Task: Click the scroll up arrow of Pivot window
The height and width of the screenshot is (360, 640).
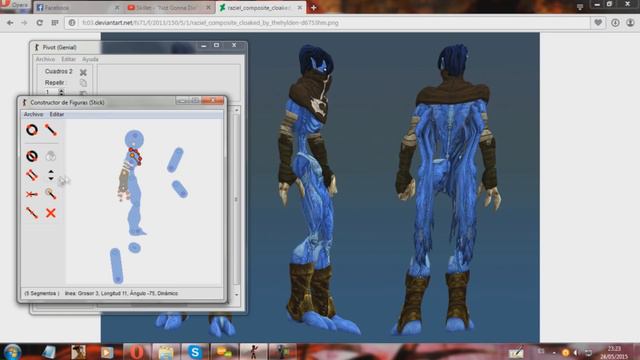Action: pos(236,110)
